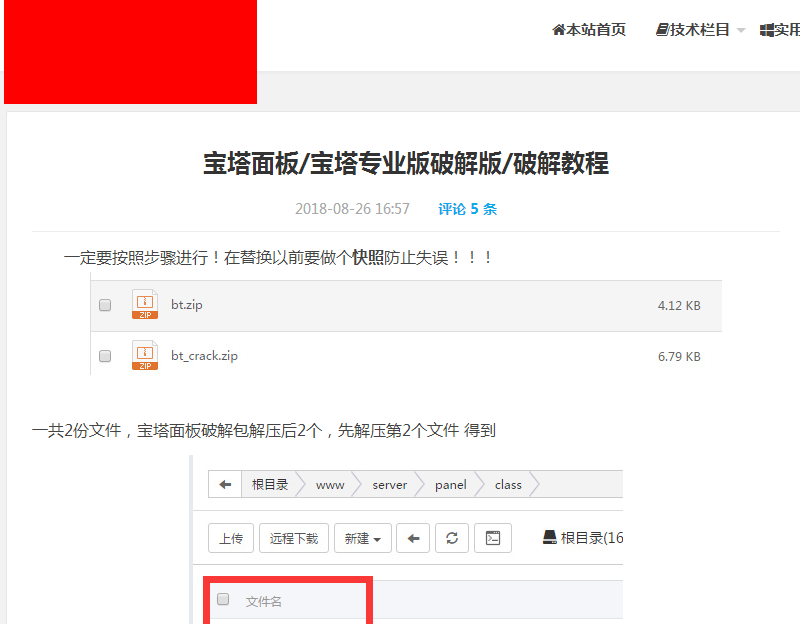800x624 pixels.
Task: Click the 文件名 column header
Action: click(263, 602)
